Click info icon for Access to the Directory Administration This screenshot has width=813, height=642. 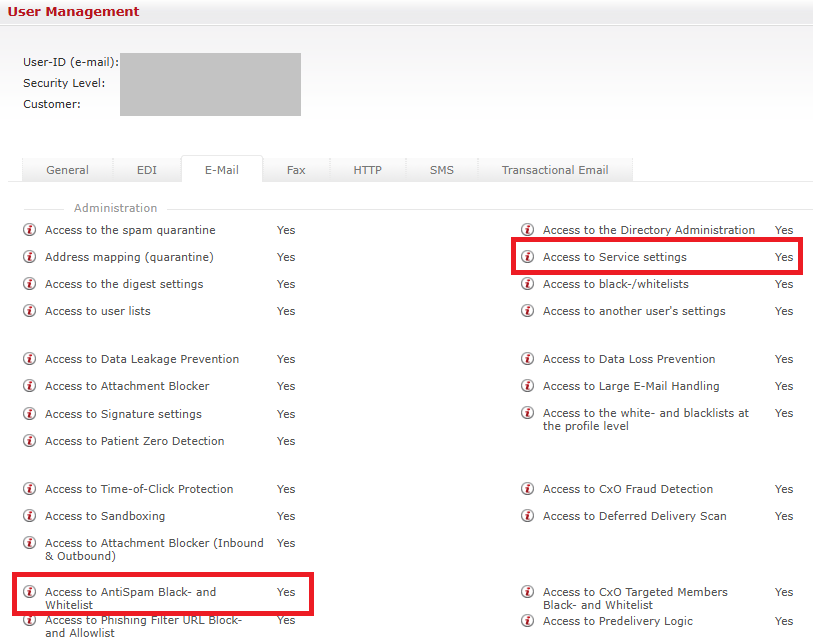pyautogui.click(x=528, y=230)
